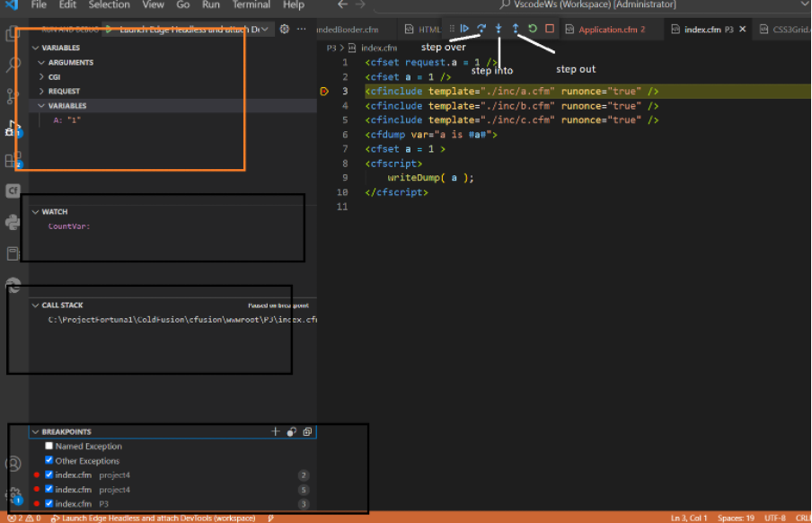The width and height of the screenshot is (812, 523).
Task: Open the Terminal menu
Action: 251,4
